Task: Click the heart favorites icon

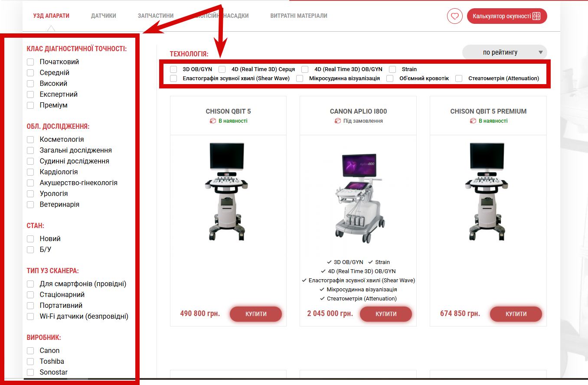Action: pos(454,16)
